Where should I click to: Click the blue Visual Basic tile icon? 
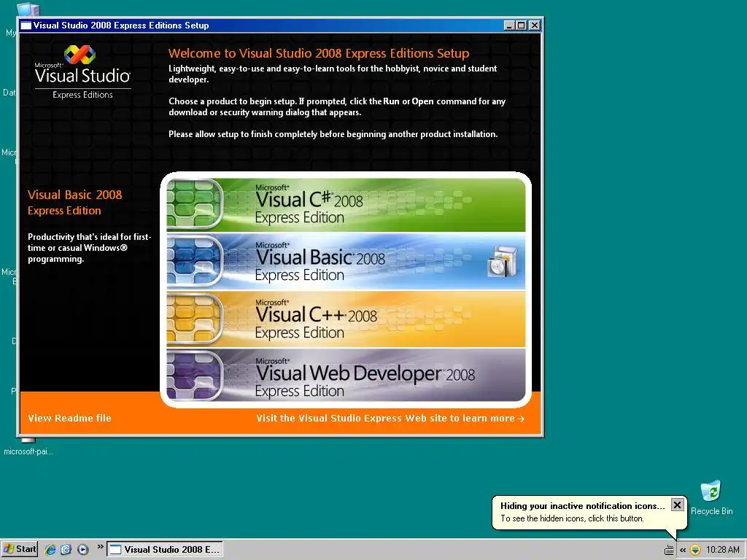(195, 261)
